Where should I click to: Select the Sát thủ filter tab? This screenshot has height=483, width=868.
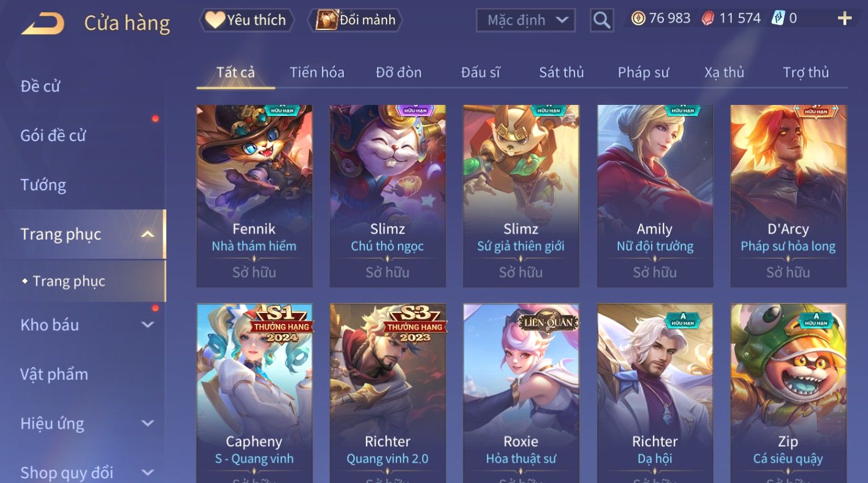tap(561, 73)
